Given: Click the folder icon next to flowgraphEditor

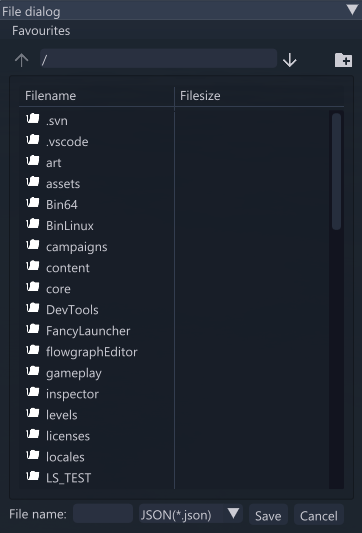Looking at the screenshot, I should point(33,350).
